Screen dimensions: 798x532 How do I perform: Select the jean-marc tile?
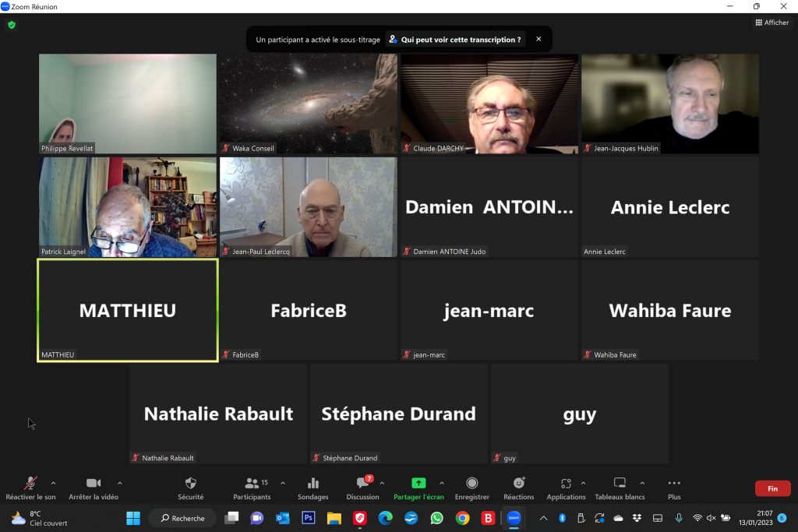[x=489, y=310]
